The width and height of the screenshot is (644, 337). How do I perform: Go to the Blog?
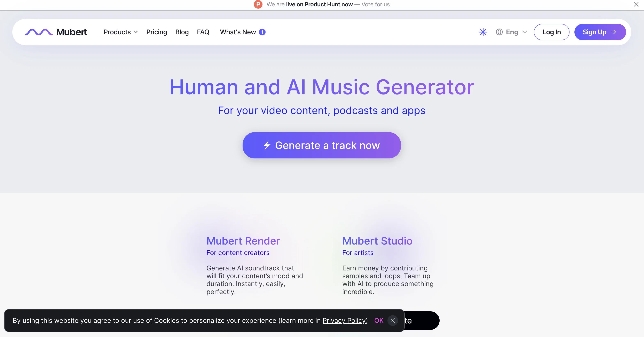182,32
